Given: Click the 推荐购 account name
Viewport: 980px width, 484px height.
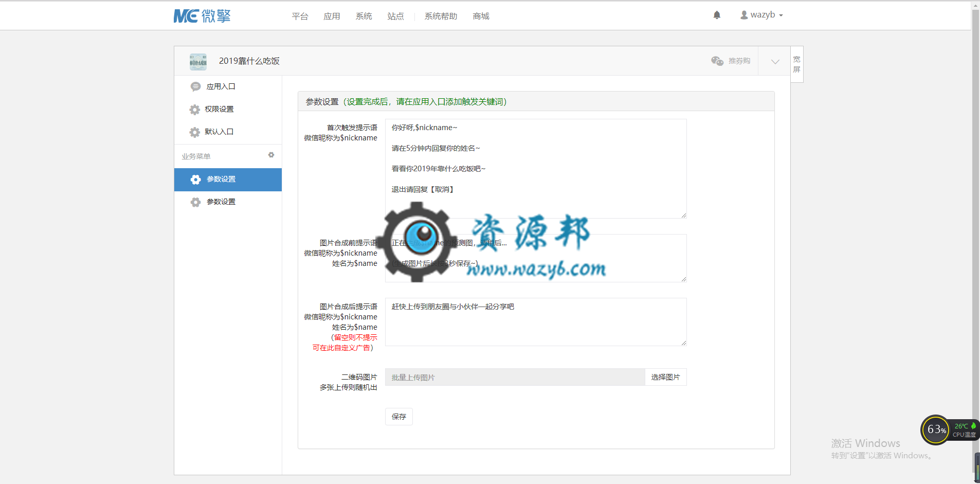Looking at the screenshot, I should 739,61.
